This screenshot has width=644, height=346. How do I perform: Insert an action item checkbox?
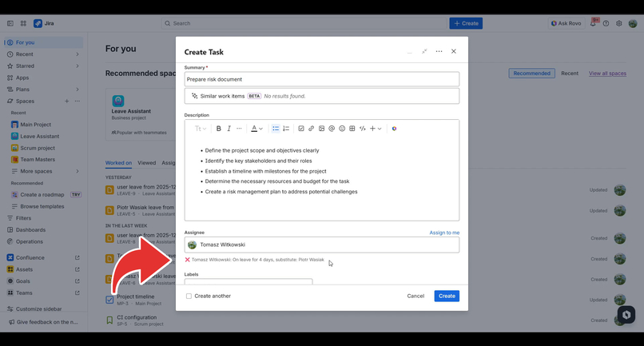(x=301, y=129)
